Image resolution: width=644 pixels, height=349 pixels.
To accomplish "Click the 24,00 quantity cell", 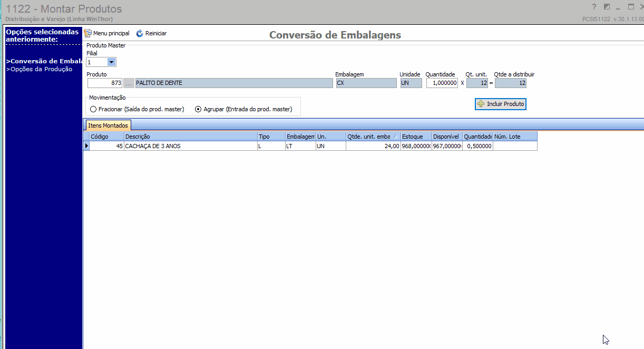I will tap(373, 146).
